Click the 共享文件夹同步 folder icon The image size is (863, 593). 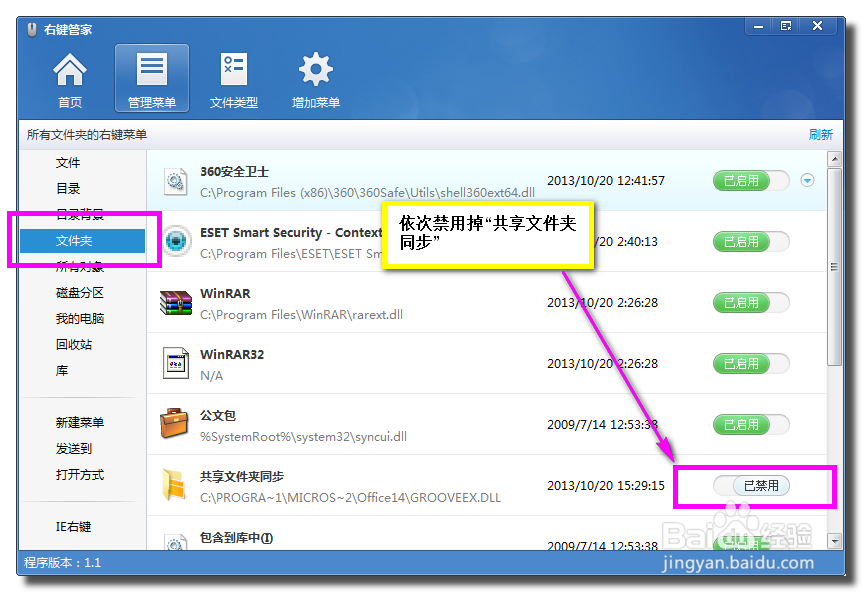[174, 485]
